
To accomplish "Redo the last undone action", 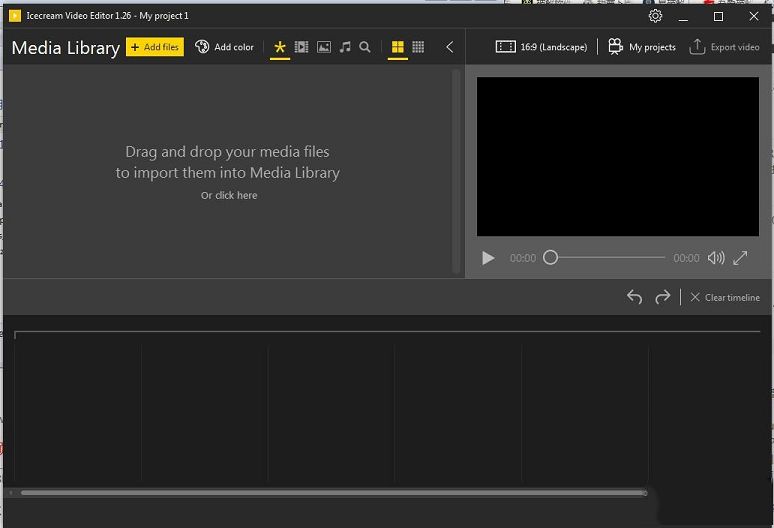I will click(662, 297).
